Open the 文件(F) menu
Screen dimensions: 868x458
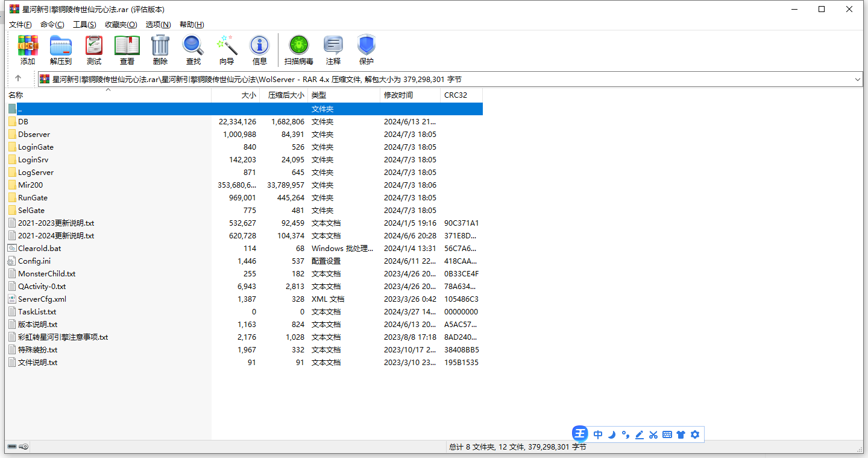point(20,25)
